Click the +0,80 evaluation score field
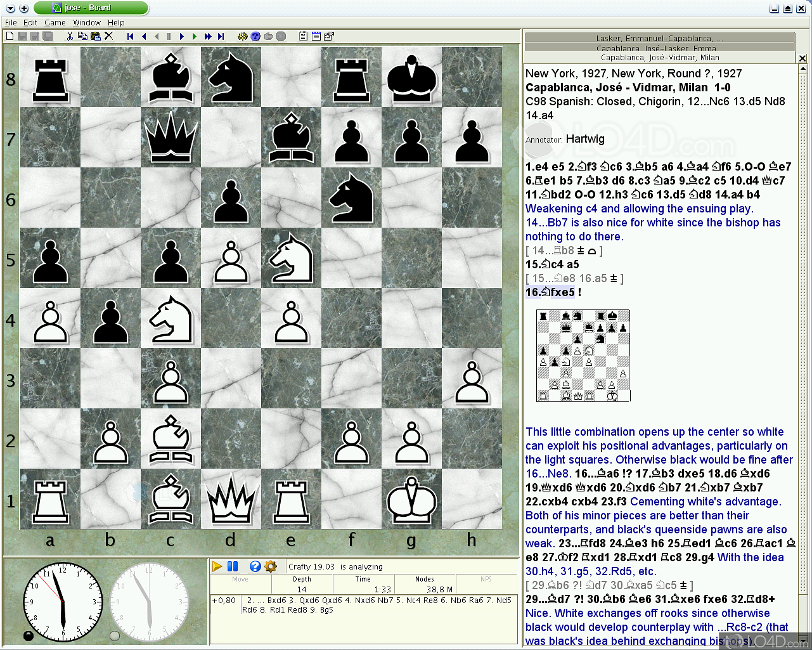The image size is (812, 650). coord(224,599)
